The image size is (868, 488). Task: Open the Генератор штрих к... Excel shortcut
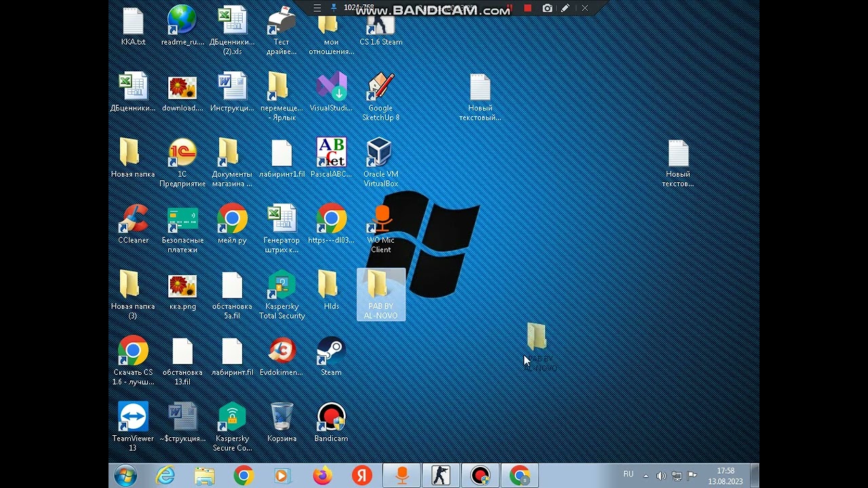[x=281, y=230]
